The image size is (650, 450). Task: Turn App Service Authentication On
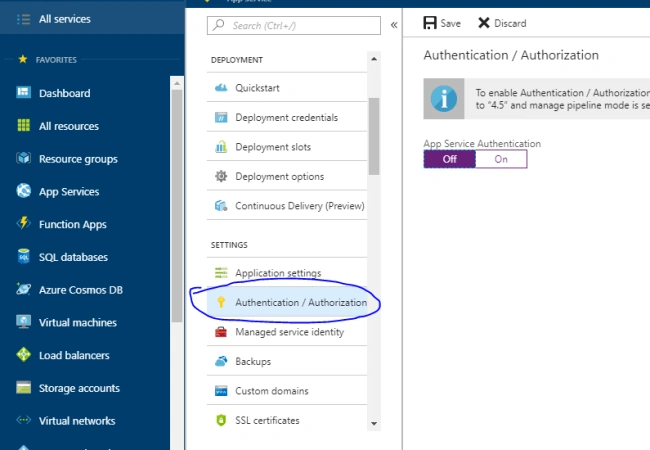point(501,159)
